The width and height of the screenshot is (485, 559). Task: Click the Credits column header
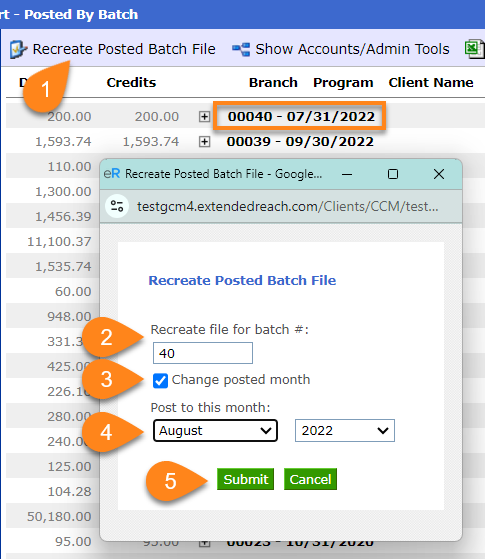131,82
